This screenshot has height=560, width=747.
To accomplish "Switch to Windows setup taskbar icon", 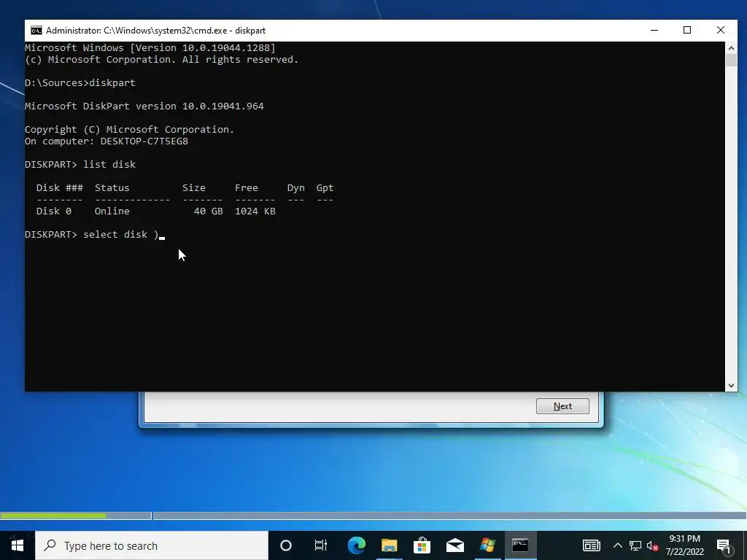I will pos(487,545).
